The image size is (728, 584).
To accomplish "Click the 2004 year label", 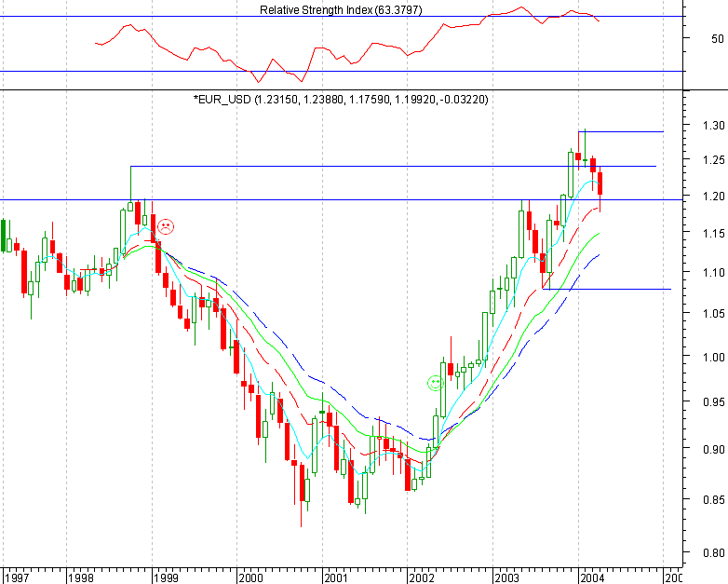I will (592, 578).
